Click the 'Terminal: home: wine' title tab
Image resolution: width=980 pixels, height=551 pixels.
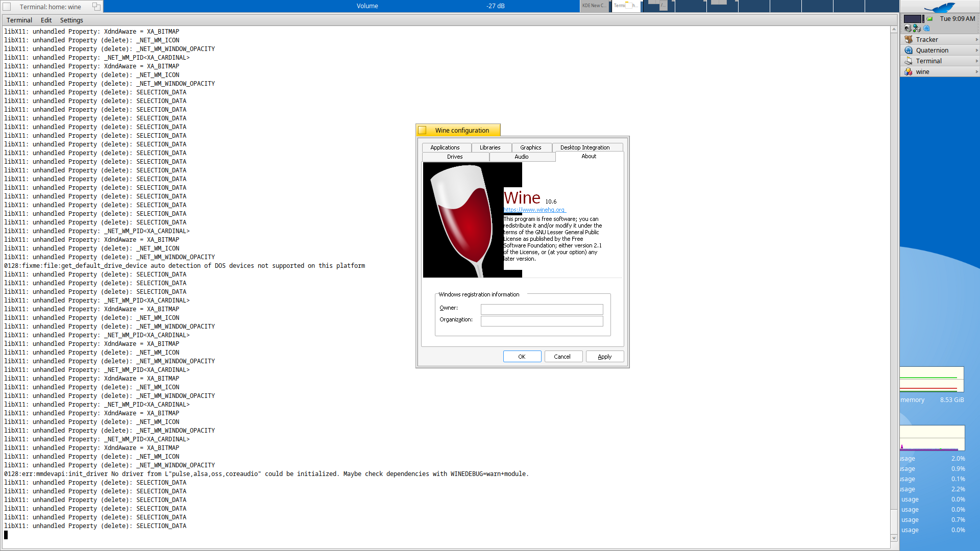50,7
